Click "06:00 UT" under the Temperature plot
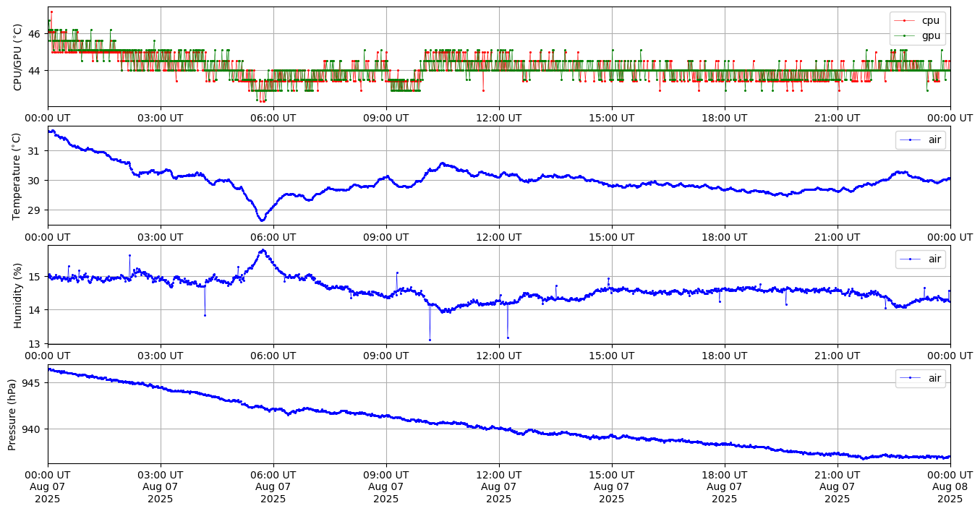Image resolution: width=980 pixels, height=511 pixels. (x=273, y=237)
